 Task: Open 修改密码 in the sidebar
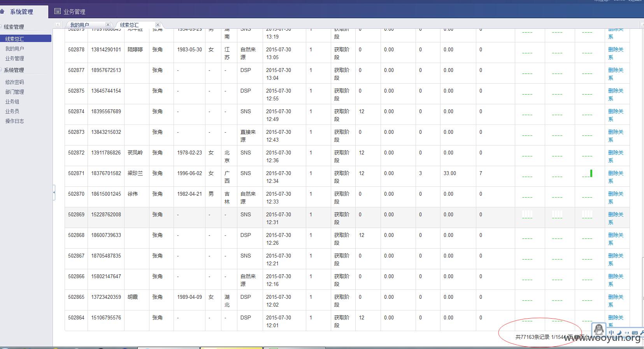[14, 82]
